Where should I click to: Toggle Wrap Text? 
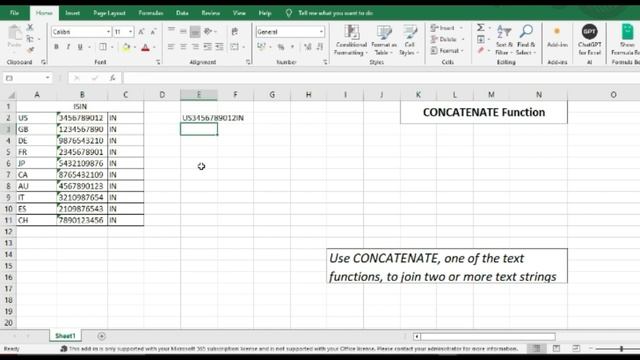tap(235, 31)
